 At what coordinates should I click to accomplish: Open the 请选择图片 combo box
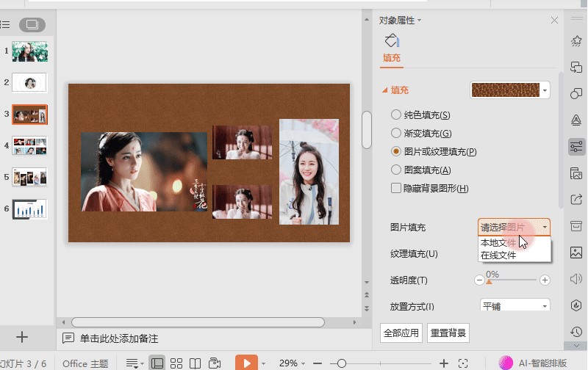tap(514, 227)
